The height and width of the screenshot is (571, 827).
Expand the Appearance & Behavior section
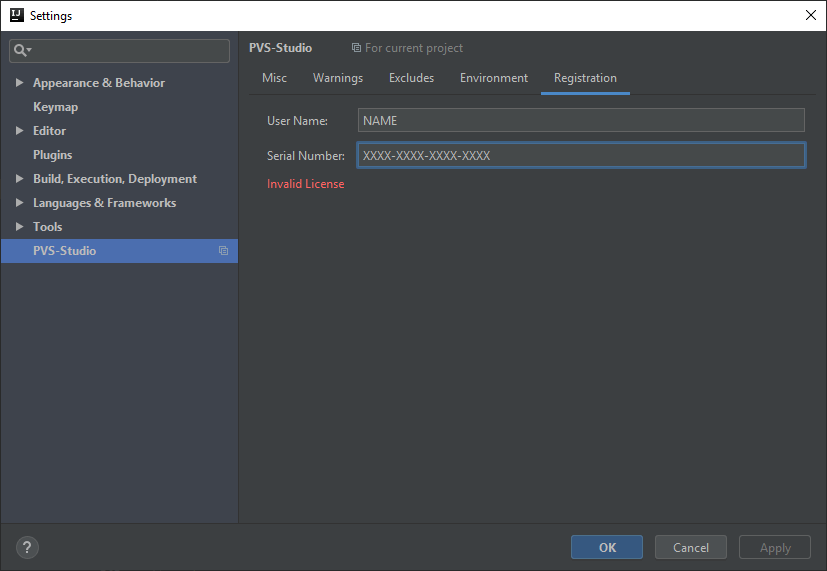coord(20,83)
